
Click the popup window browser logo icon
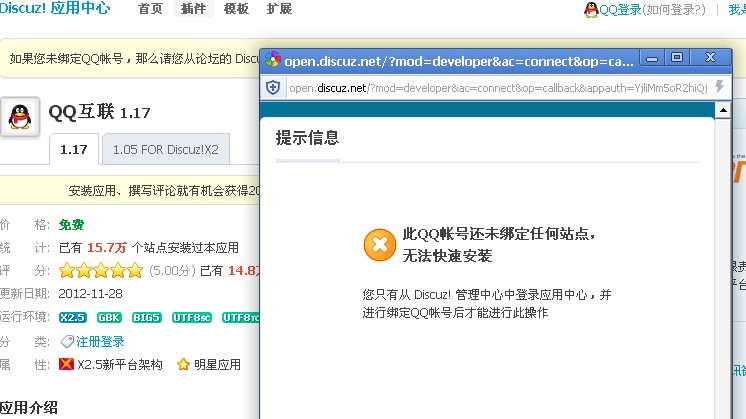[x=273, y=59]
